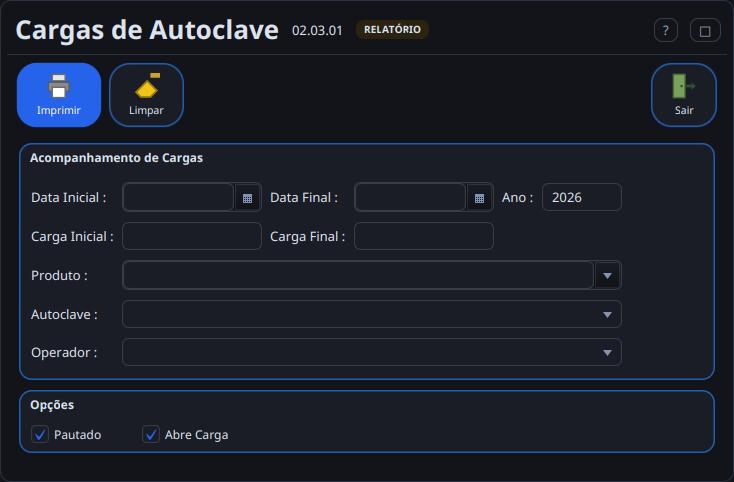The height and width of the screenshot is (482, 734).
Task: Expand the Produto dropdown arrow
Action: (x=607, y=276)
